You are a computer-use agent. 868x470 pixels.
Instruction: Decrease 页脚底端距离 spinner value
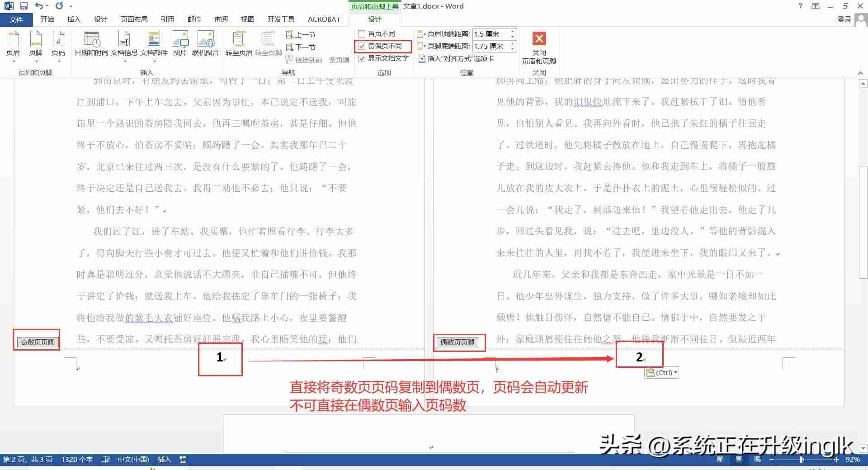pyautogui.click(x=512, y=49)
